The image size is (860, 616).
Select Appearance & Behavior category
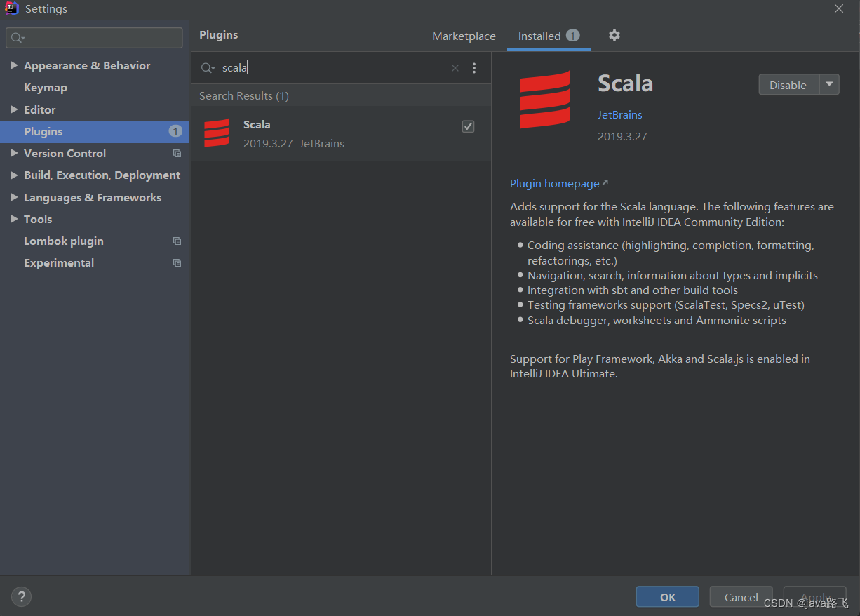coord(87,65)
